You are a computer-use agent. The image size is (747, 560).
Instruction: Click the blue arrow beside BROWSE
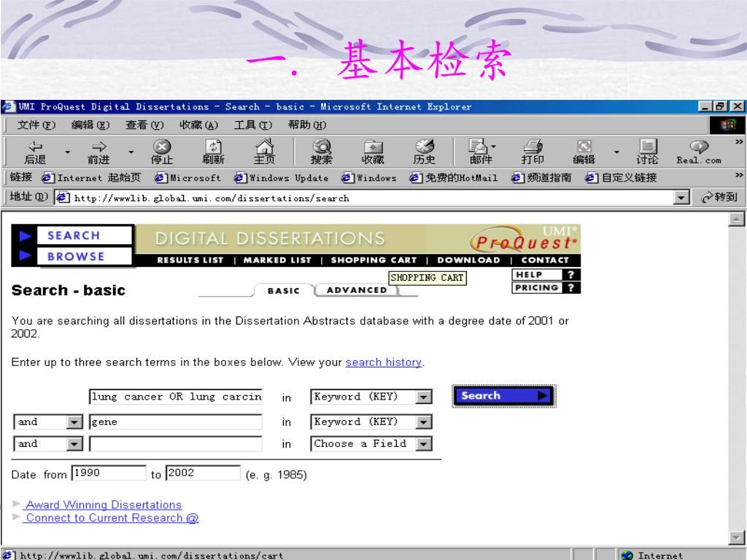tap(26, 256)
